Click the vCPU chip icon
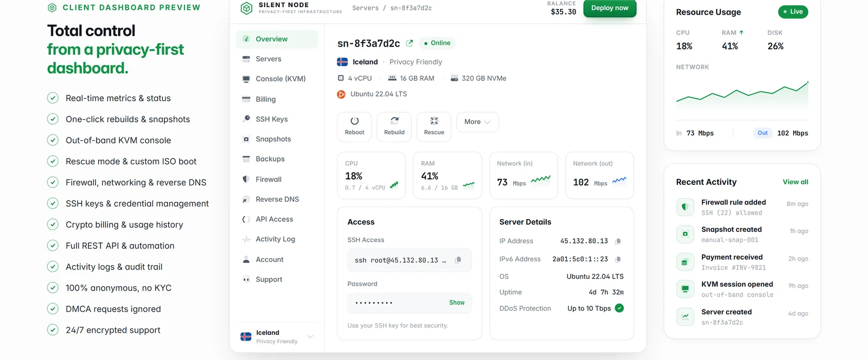The width and height of the screenshot is (868, 360). point(341,78)
